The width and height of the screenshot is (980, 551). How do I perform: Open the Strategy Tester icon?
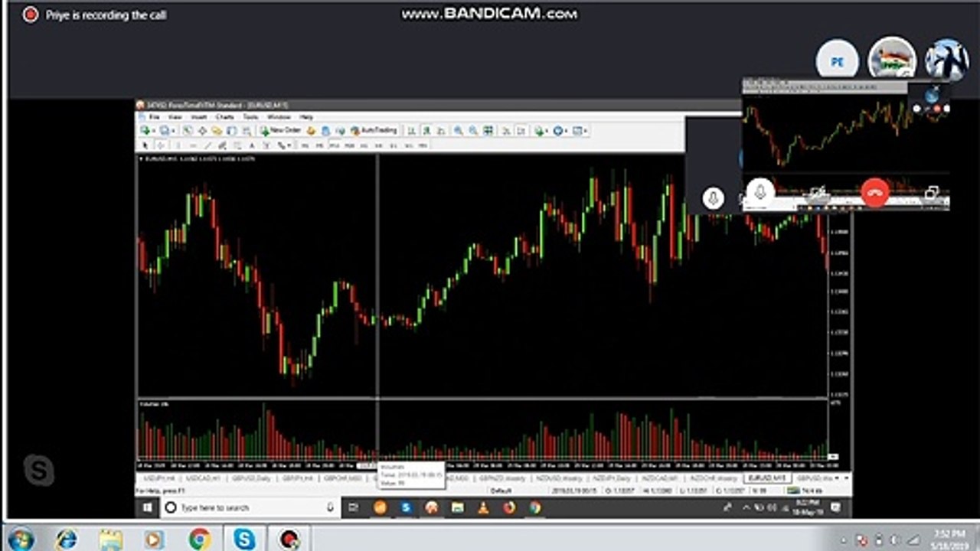point(247,131)
